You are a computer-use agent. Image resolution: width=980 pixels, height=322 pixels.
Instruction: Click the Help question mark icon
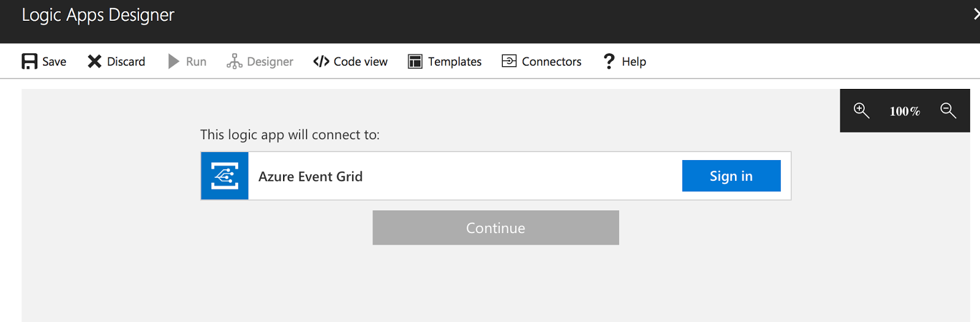pos(609,61)
